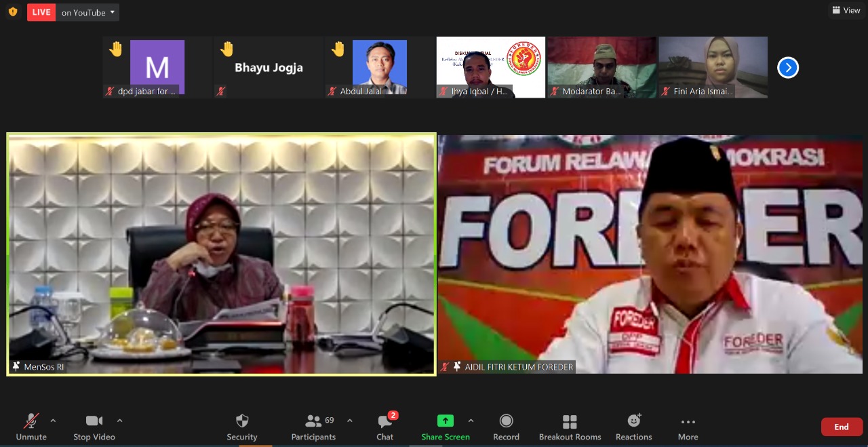Click the green Share Screen button
This screenshot has width=868, height=447.
[446, 427]
